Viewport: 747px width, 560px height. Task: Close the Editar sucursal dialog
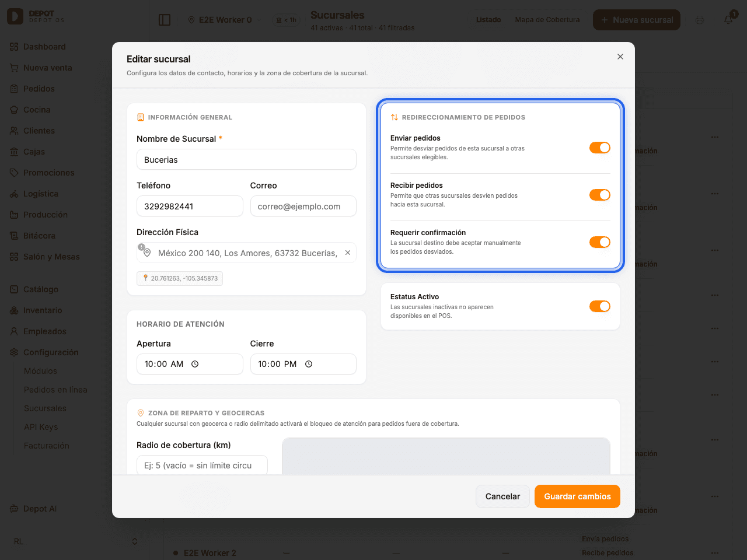pyautogui.click(x=620, y=57)
